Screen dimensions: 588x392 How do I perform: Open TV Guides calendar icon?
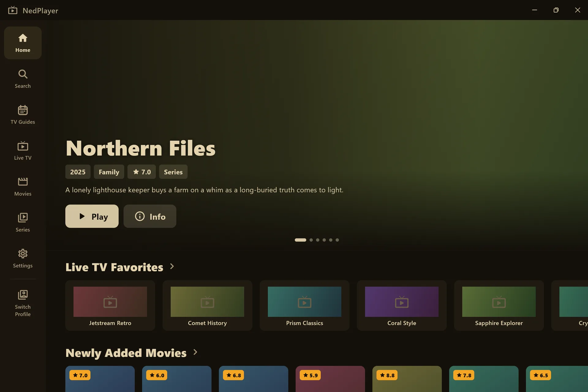point(23,110)
